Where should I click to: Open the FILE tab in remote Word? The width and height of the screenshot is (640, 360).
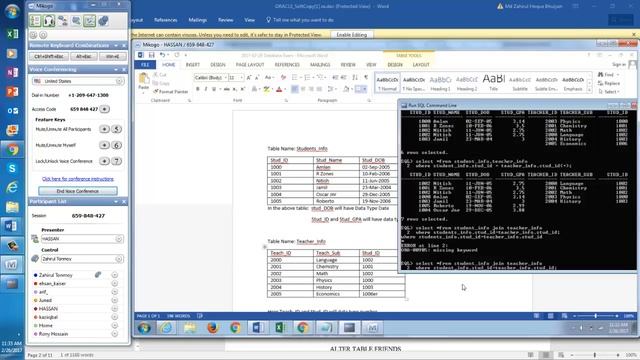[145, 65]
